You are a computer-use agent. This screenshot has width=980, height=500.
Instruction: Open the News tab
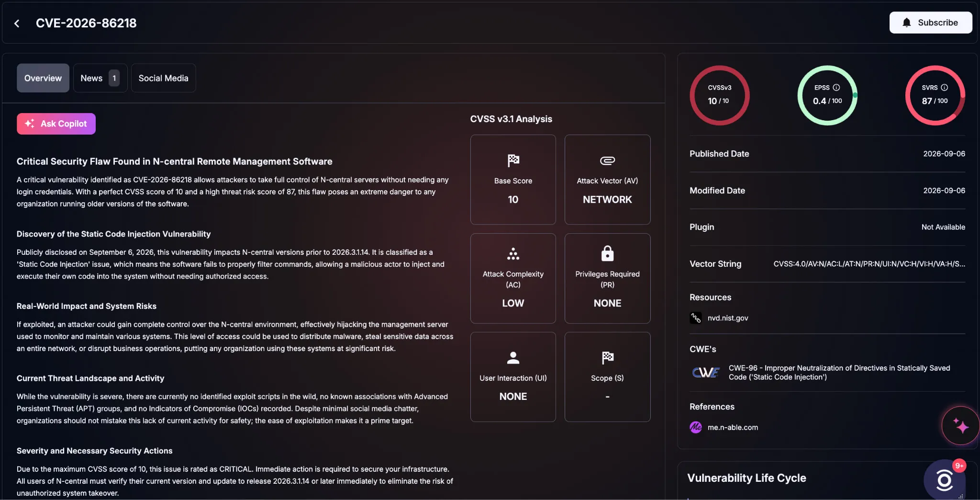pyautogui.click(x=100, y=78)
